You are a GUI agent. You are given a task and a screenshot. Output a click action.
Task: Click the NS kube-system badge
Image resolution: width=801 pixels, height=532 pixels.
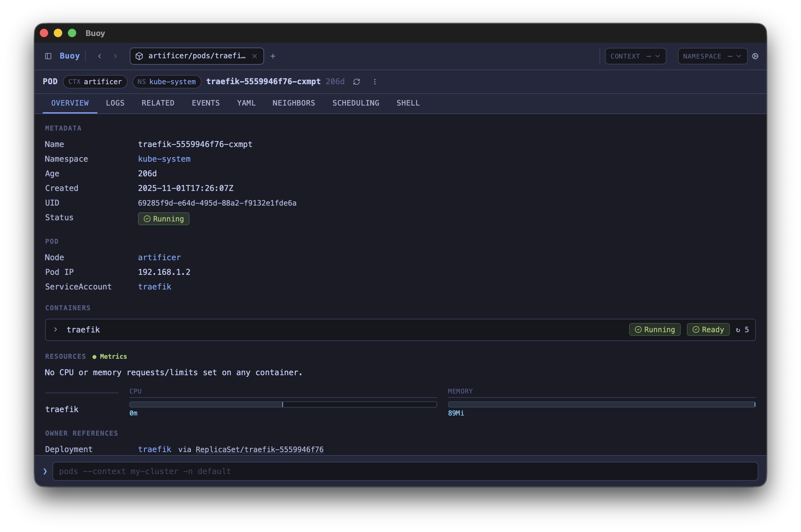[x=167, y=82]
